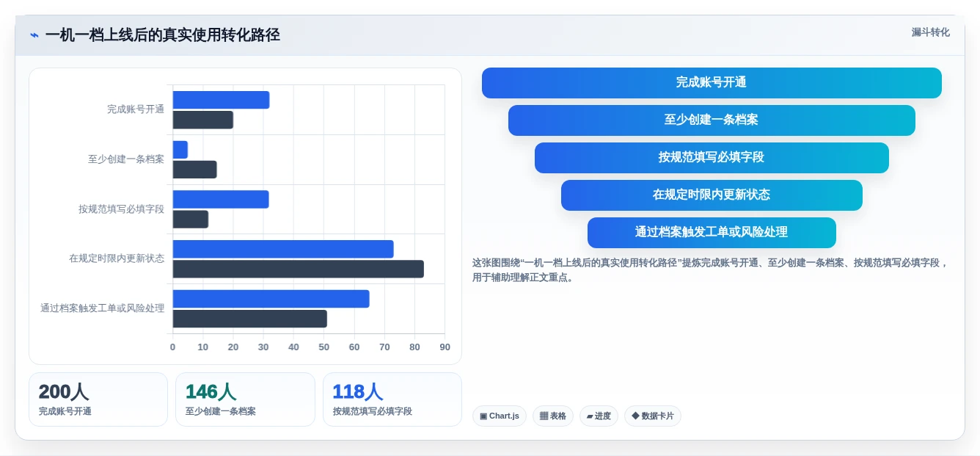Open the 118人 按规范填写必填字段 stat card
The height and width of the screenshot is (456, 980).
392,399
